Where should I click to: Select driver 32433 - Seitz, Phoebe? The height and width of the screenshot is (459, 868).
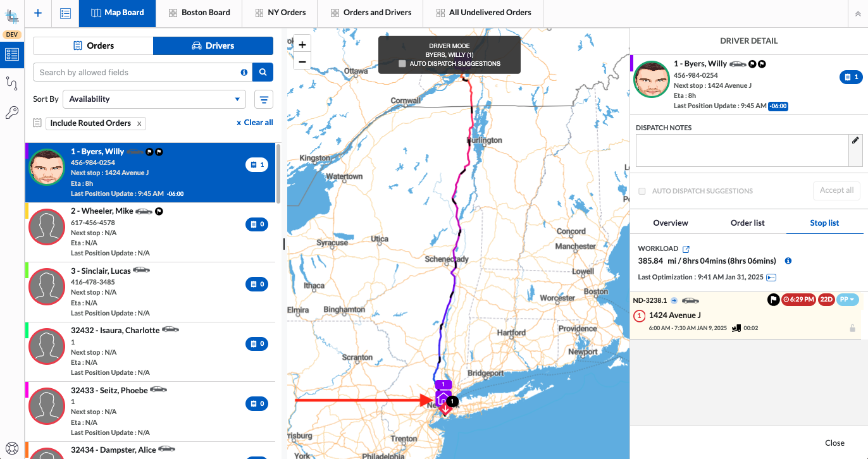[x=151, y=412]
